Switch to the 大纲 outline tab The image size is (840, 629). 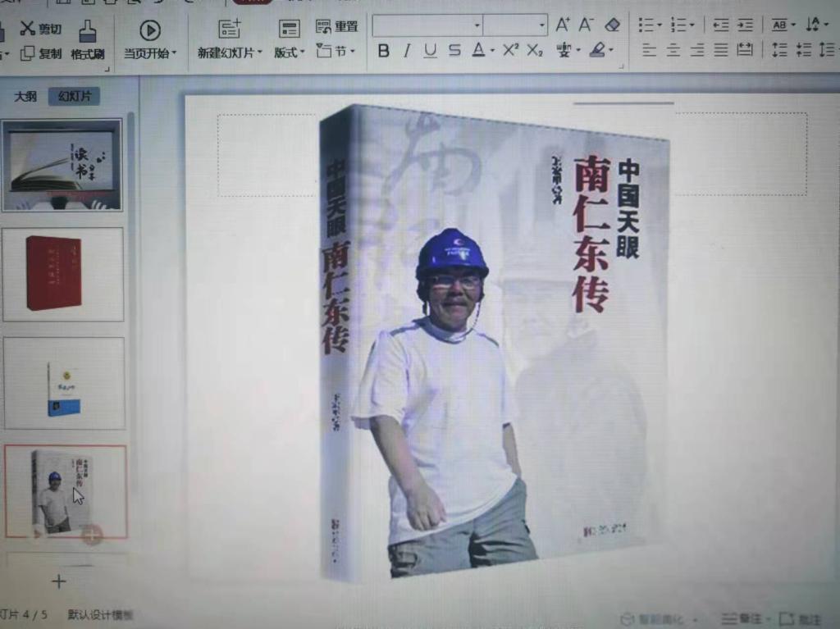pos(25,97)
